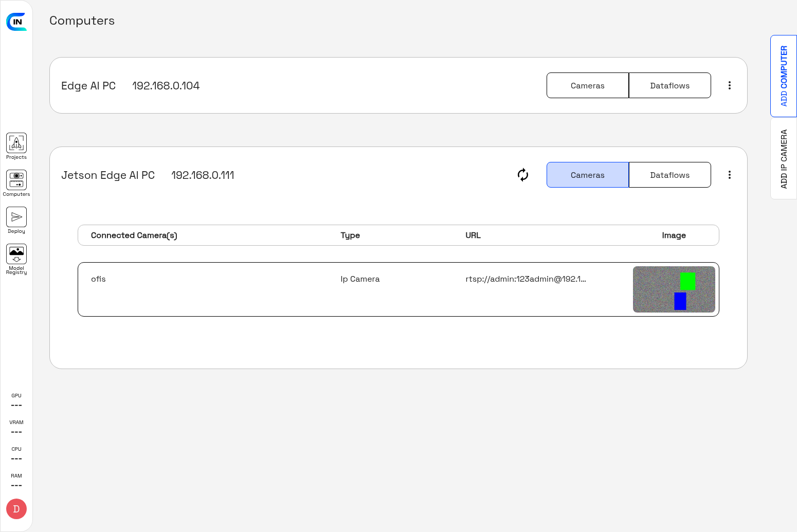Click the ofis camera preview thumbnail

674,289
